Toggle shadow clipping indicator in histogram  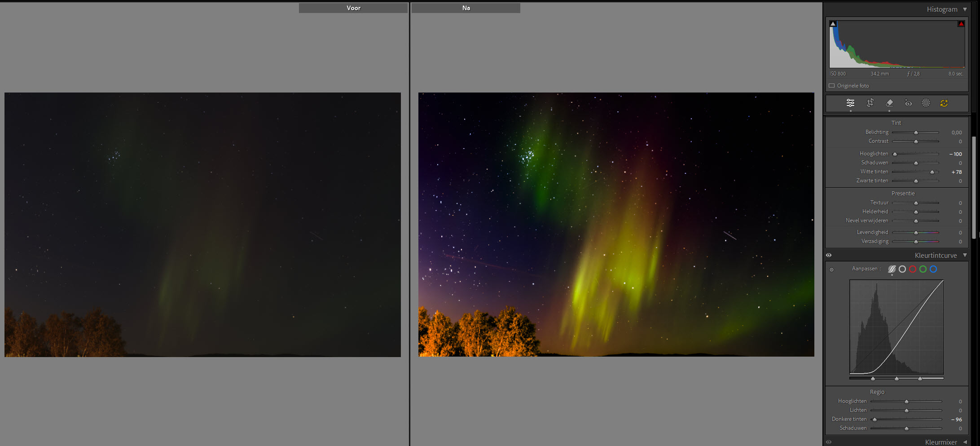pos(833,24)
